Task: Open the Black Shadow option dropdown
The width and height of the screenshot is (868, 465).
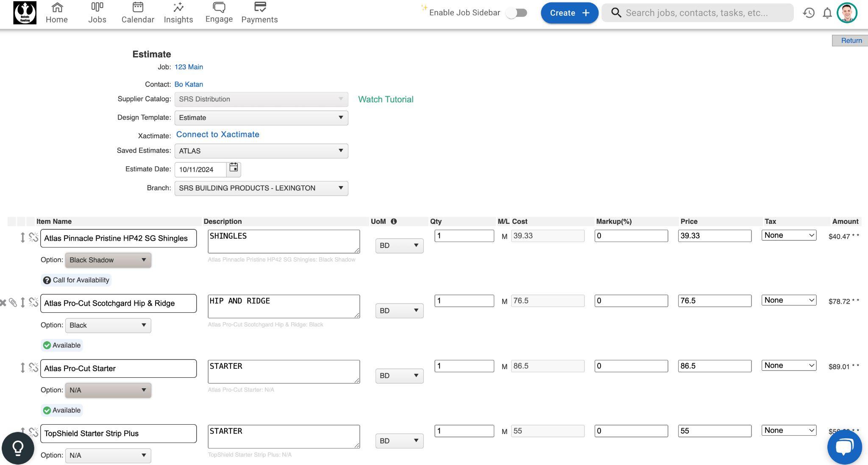Action: click(108, 260)
